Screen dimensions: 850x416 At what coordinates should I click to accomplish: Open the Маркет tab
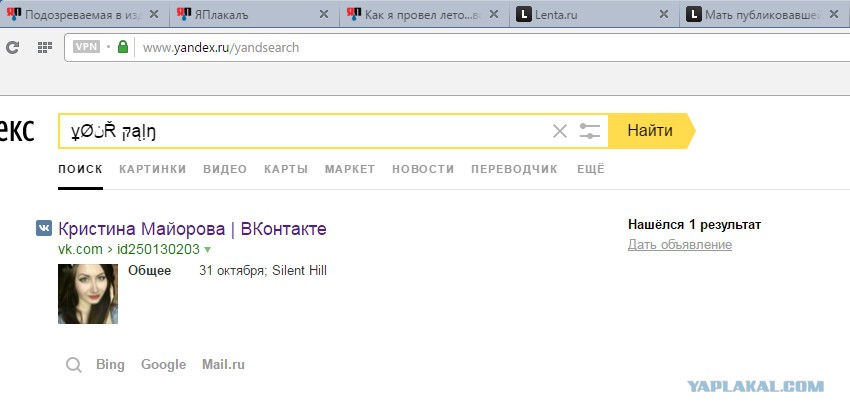(350, 169)
